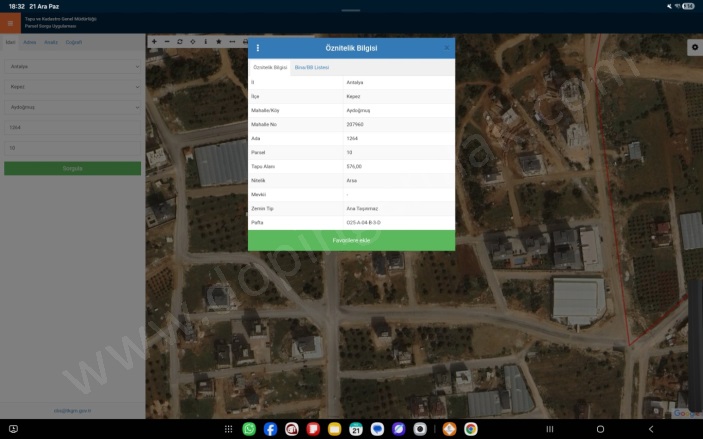Expand the Aydoğmuş neighborhood dropdown

(x=72, y=107)
